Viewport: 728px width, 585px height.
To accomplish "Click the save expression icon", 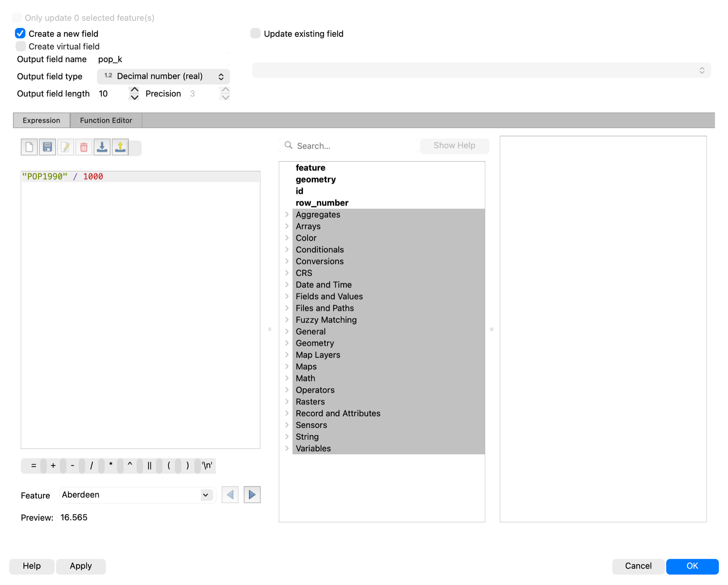I will tap(47, 147).
